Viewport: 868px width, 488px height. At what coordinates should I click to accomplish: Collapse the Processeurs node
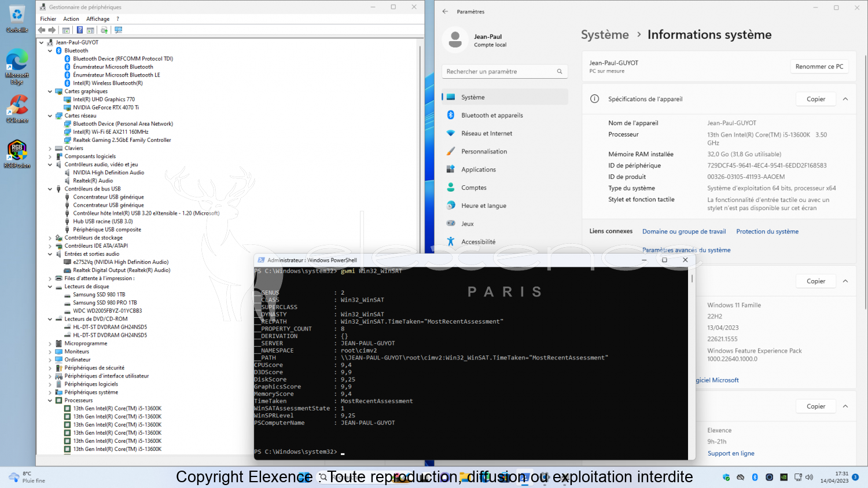(x=50, y=401)
